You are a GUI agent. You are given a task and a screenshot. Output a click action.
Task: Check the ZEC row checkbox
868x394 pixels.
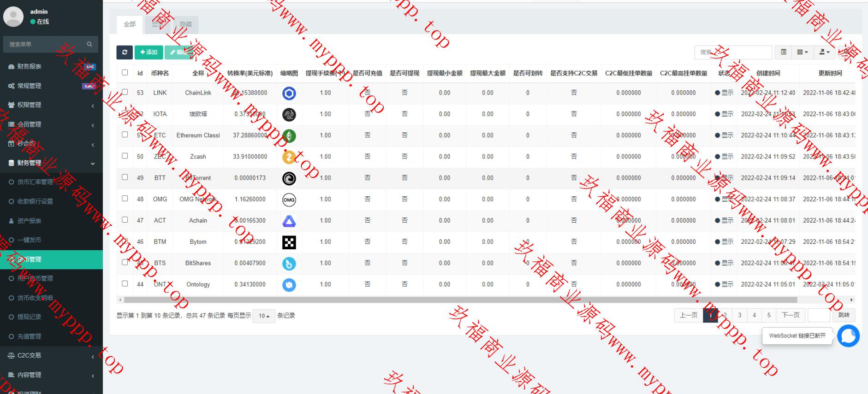coord(125,156)
